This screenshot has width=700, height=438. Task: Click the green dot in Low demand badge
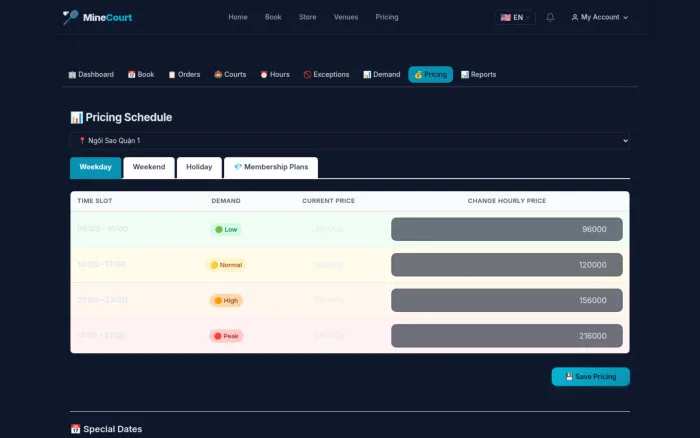219,229
